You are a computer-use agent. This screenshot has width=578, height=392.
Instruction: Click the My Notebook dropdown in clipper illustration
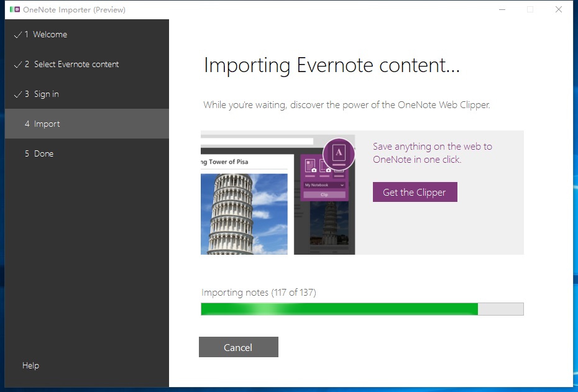click(x=324, y=185)
